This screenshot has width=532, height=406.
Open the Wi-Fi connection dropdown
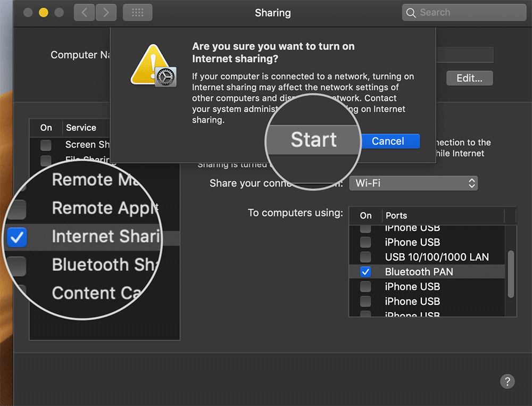[x=413, y=184]
